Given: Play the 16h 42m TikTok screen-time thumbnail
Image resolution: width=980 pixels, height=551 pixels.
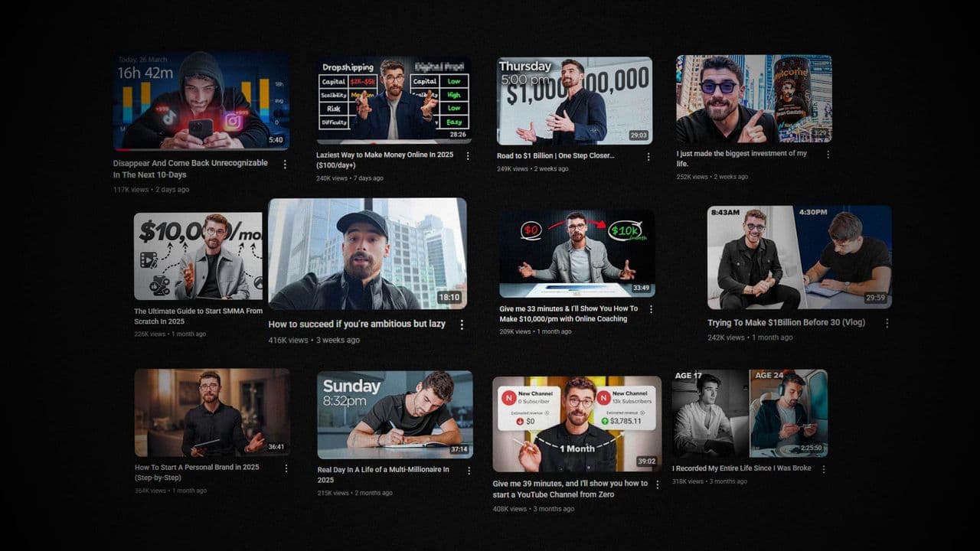Looking at the screenshot, I should pyautogui.click(x=201, y=99).
